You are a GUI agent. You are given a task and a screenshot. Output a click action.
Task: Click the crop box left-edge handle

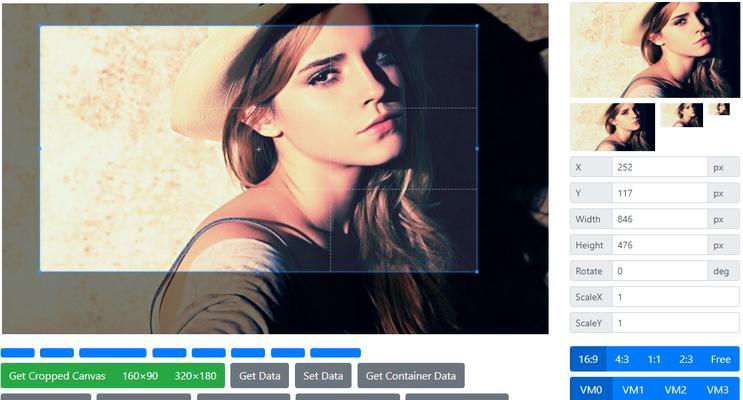[x=40, y=149]
